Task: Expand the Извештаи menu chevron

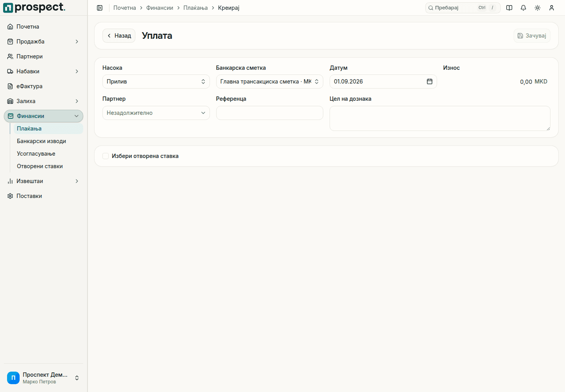Action: pos(77,181)
